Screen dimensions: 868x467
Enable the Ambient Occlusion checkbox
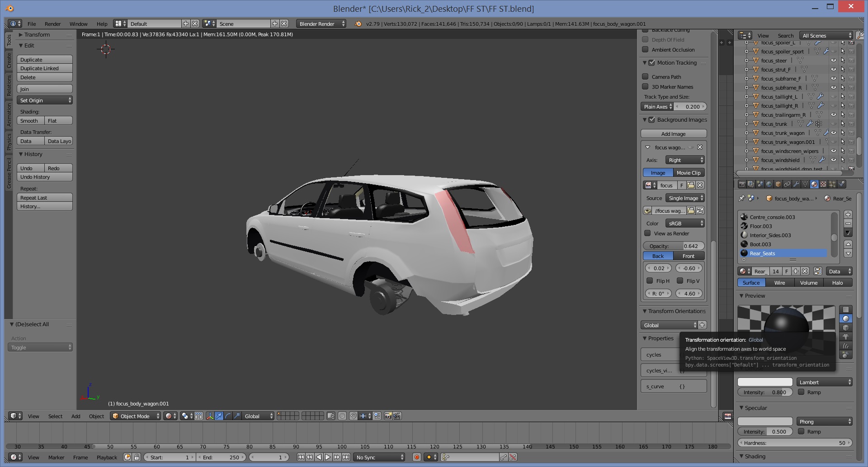pyautogui.click(x=646, y=50)
